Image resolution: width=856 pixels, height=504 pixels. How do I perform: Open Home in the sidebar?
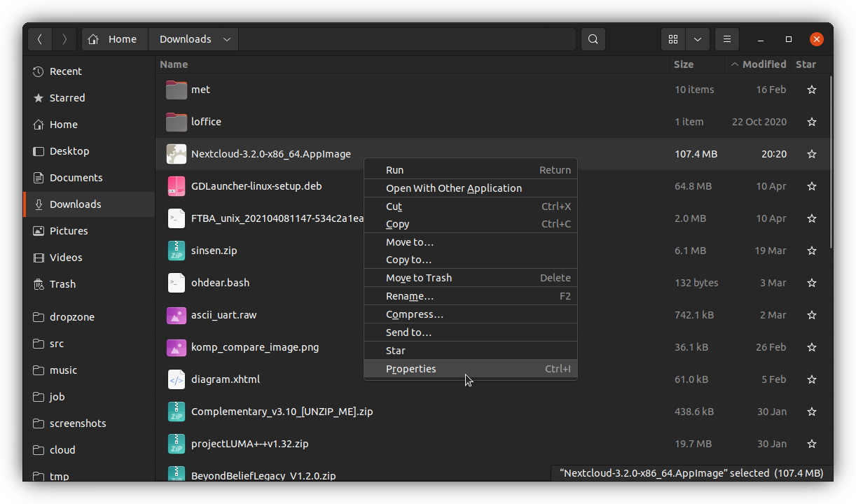tap(89, 125)
